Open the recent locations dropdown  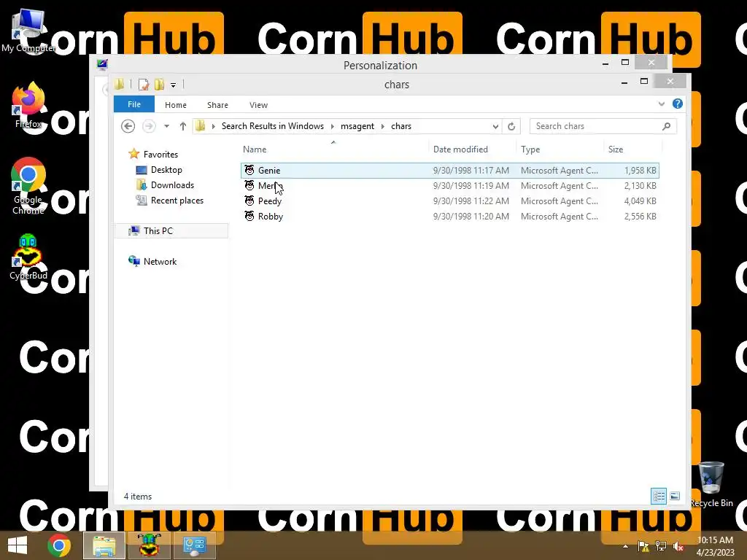[166, 126]
